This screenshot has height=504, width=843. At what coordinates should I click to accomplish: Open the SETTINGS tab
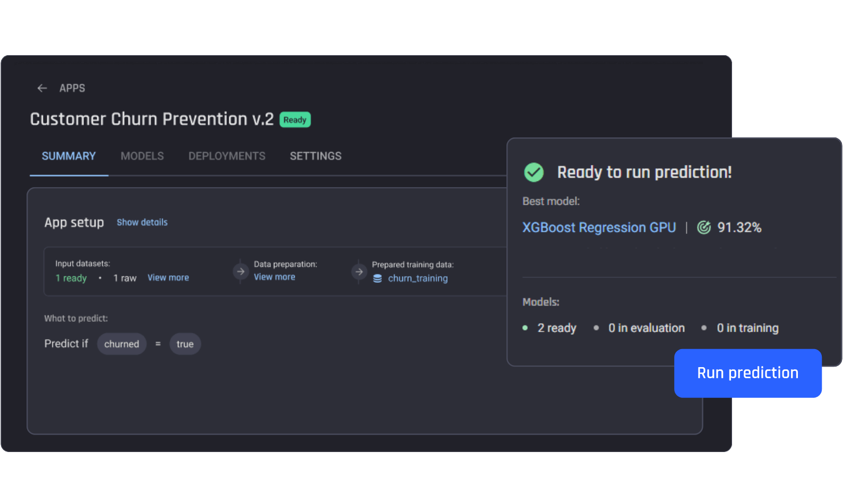[316, 156]
